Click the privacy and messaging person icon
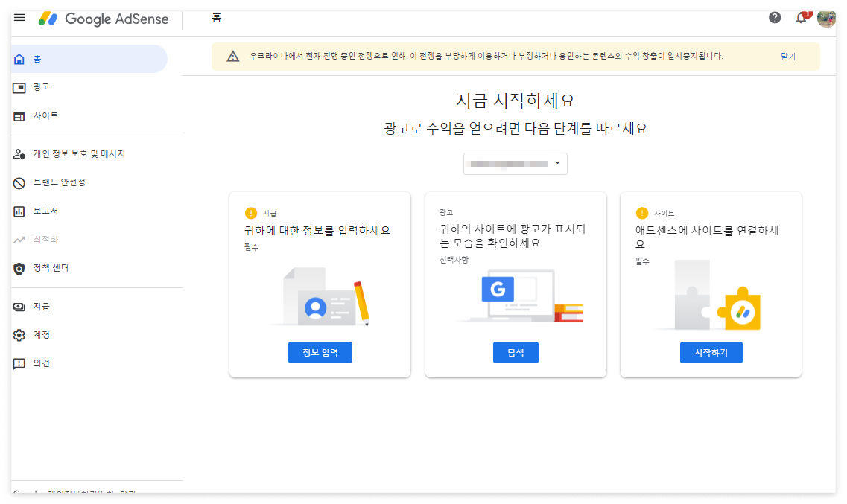This screenshot has width=847, height=504. coord(19,154)
